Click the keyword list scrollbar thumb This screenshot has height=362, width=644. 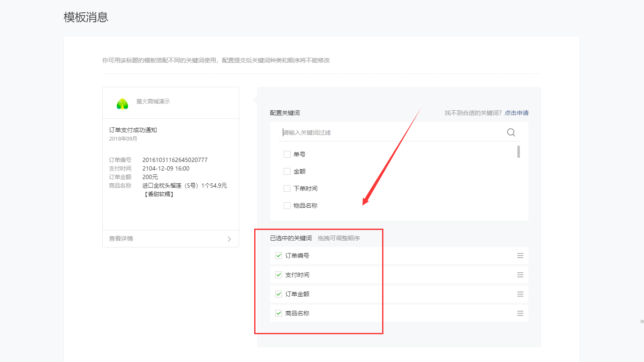coord(519,152)
